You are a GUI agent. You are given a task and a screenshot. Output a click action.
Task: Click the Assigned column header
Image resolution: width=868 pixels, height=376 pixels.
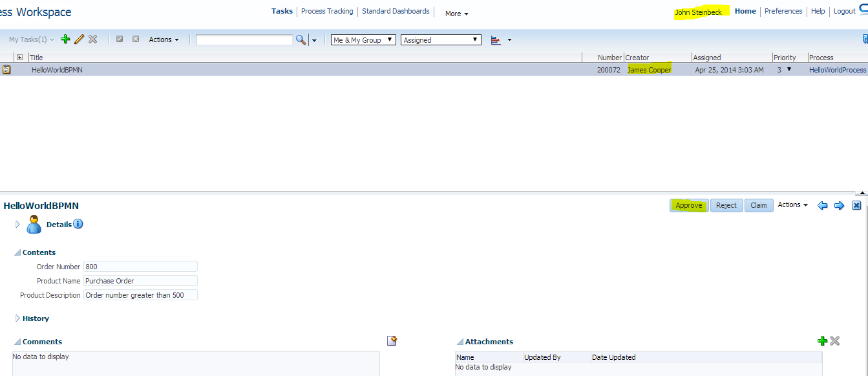[x=732, y=58]
